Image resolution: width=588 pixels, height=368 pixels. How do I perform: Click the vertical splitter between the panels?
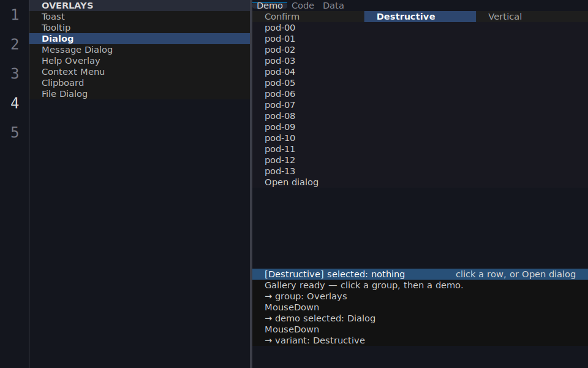pyautogui.click(x=251, y=184)
